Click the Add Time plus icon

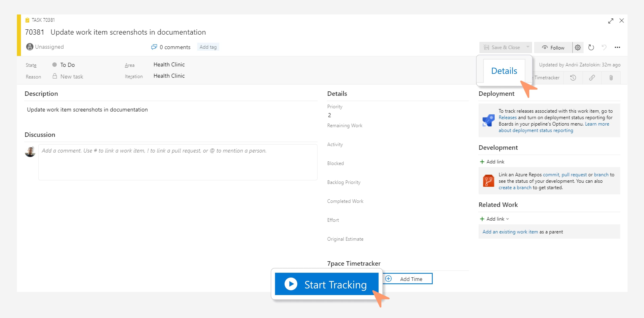point(388,279)
